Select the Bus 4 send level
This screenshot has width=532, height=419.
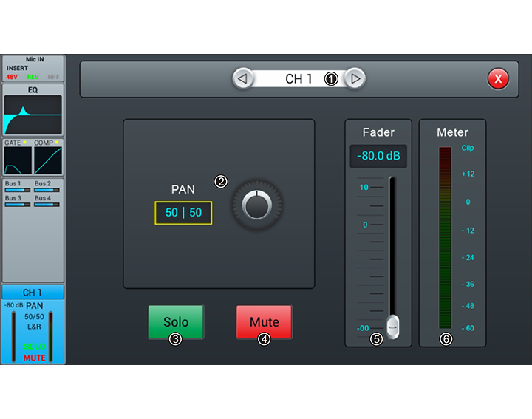pyautogui.click(x=47, y=201)
